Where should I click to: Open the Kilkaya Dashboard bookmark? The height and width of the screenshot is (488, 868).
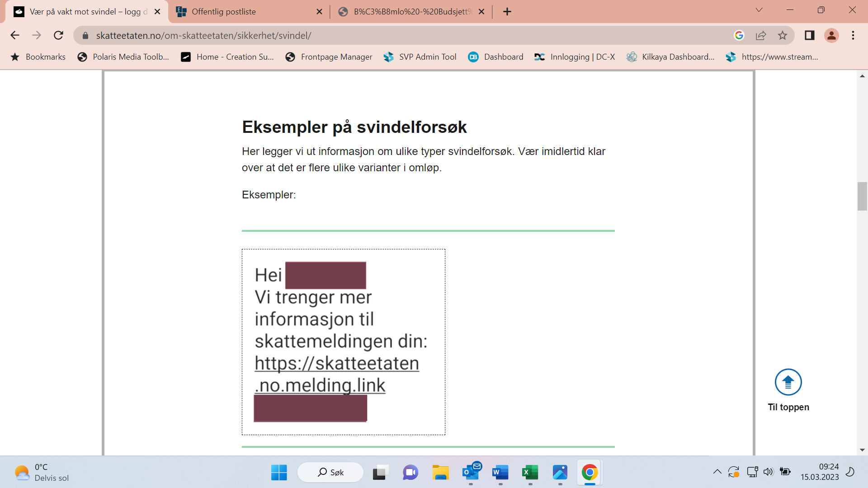(x=670, y=57)
